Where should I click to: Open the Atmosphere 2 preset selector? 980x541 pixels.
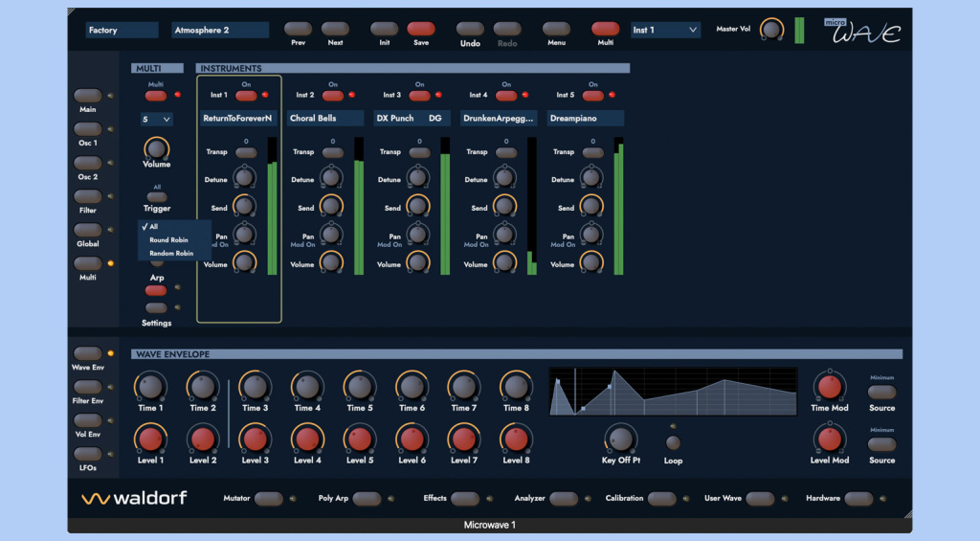pos(220,30)
